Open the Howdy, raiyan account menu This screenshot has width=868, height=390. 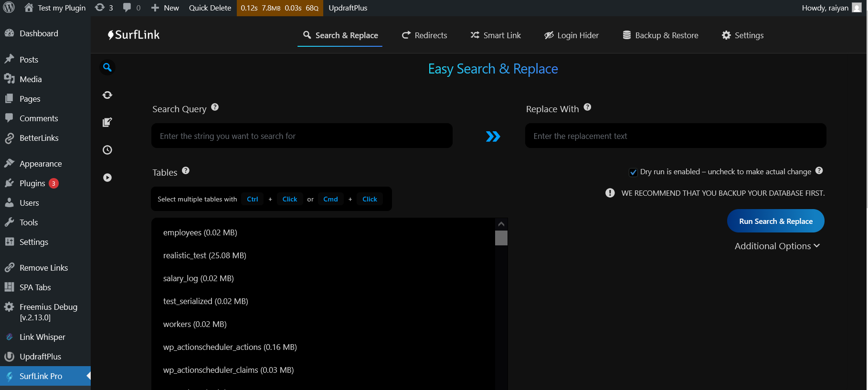pos(831,8)
